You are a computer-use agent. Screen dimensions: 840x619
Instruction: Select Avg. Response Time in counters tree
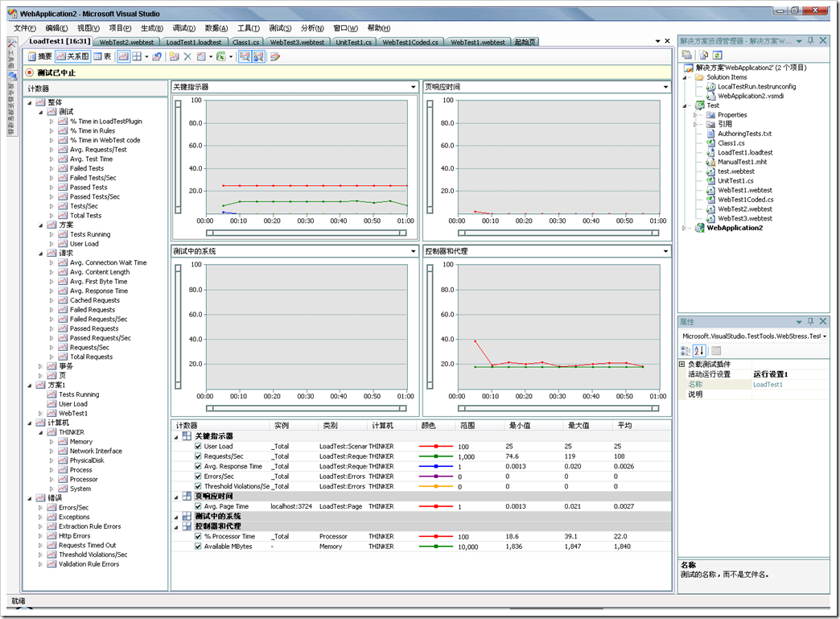pyautogui.click(x=99, y=291)
